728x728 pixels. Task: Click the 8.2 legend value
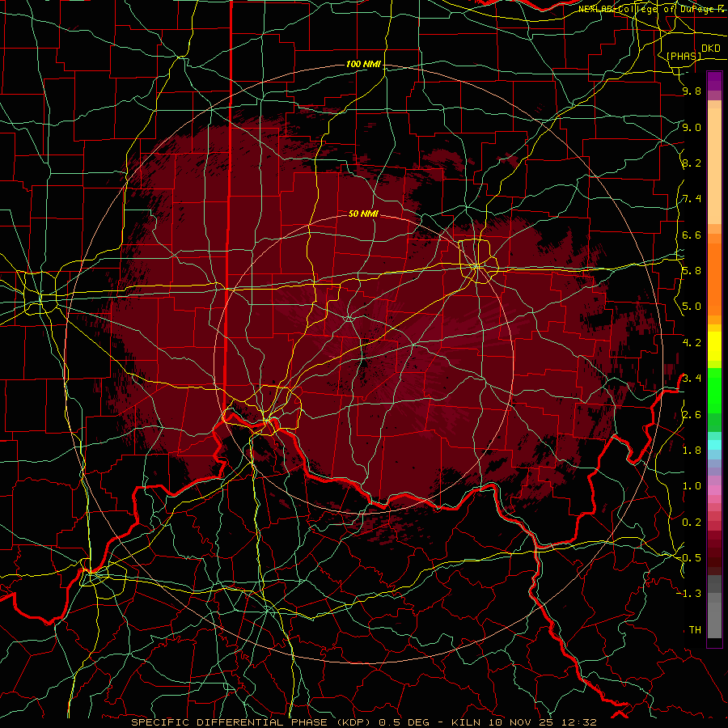point(692,163)
